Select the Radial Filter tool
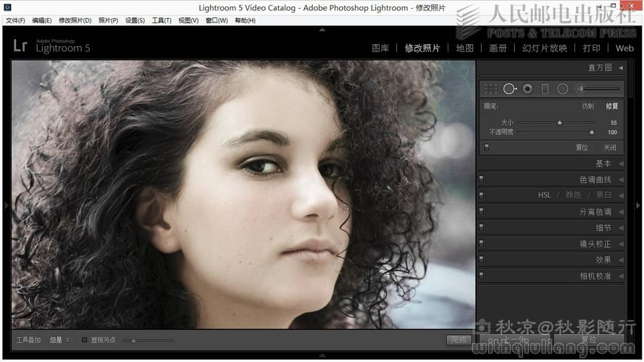 point(562,89)
